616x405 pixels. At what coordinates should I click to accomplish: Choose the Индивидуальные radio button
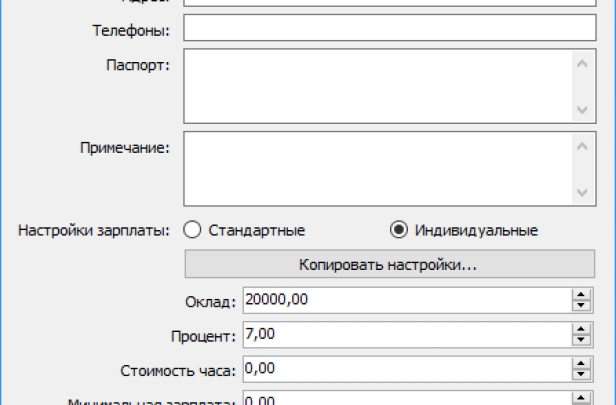(398, 230)
